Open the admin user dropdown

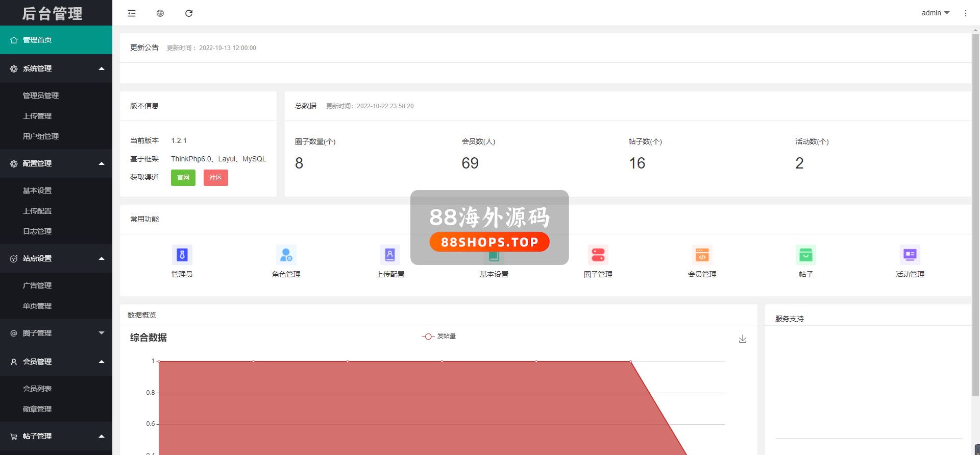click(x=935, y=13)
